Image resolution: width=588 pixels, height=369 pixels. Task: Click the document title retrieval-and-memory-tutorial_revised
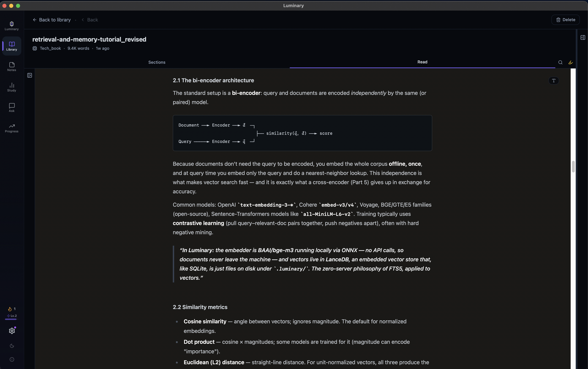89,39
